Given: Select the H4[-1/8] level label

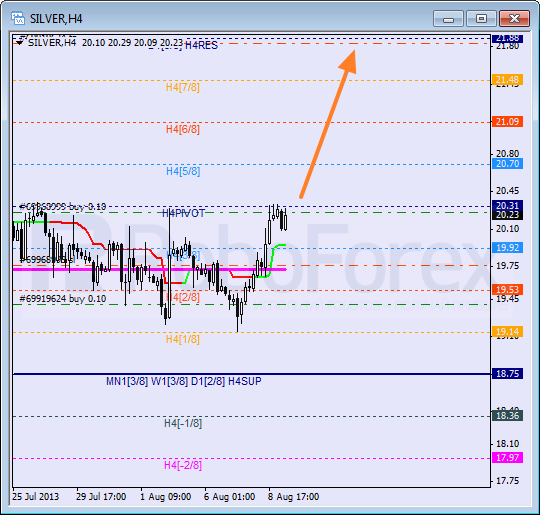Looking at the screenshot, I should [x=183, y=423].
